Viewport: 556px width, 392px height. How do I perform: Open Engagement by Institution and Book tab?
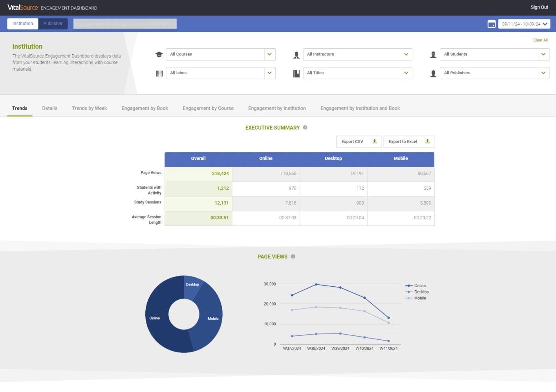click(x=360, y=108)
